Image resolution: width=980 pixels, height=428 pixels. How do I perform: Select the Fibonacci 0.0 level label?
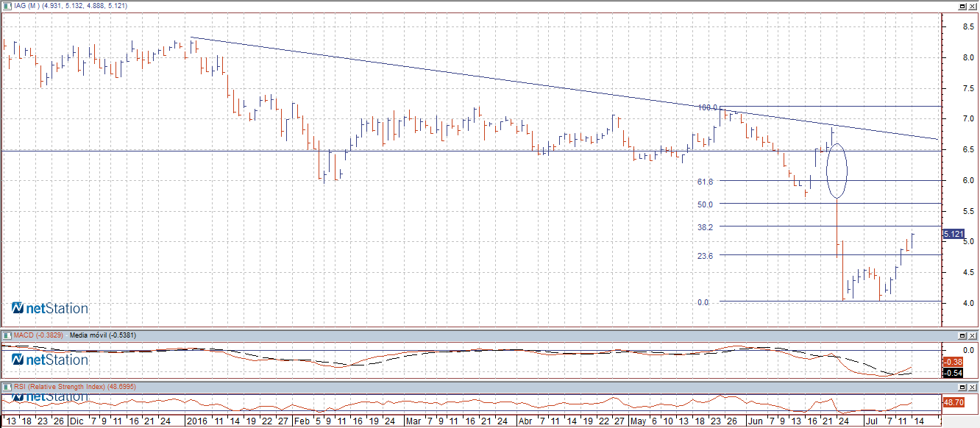[x=703, y=302]
